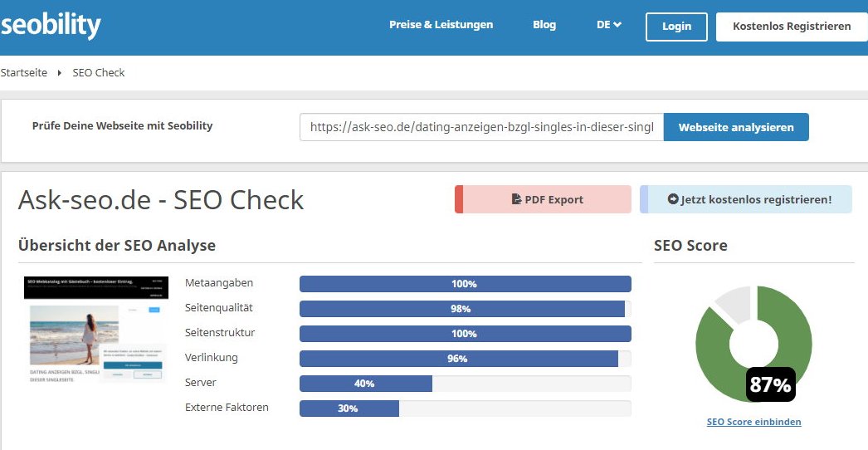Open Preise & Leistungen page
This screenshot has width=868, height=450.
pos(441,25)
